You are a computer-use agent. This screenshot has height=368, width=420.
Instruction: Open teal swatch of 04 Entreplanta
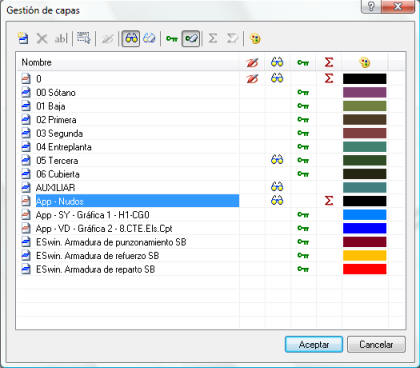[x=365, y=147]
